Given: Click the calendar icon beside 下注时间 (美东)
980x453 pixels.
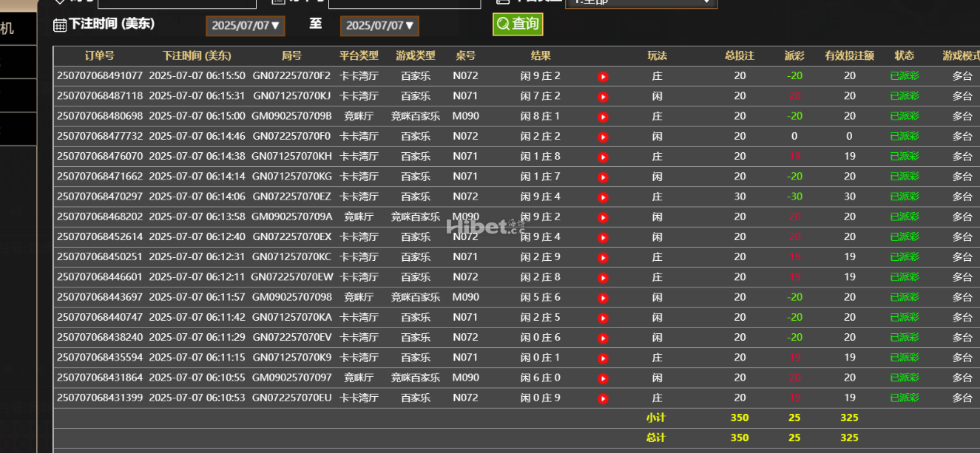Looking at the screenshot, I should pyautogui.click(x=59, y=24).
